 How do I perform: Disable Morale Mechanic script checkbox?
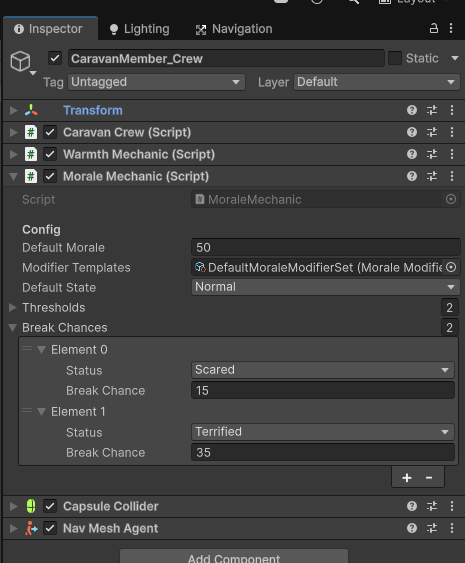[50, 176]
